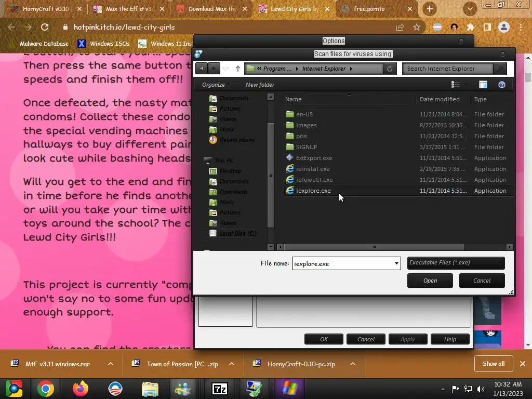The width and height of the screenshot is (532, 399).
Task: Open the Organize menu
Action: point(216,85)
